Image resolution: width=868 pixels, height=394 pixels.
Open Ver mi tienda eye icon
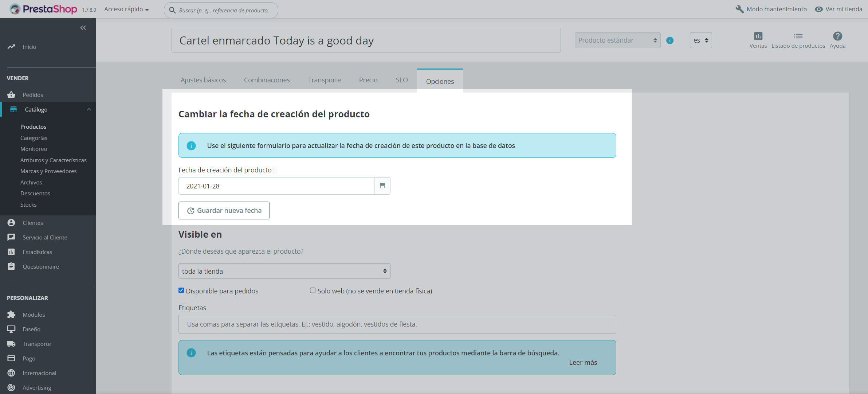point(819,9)
